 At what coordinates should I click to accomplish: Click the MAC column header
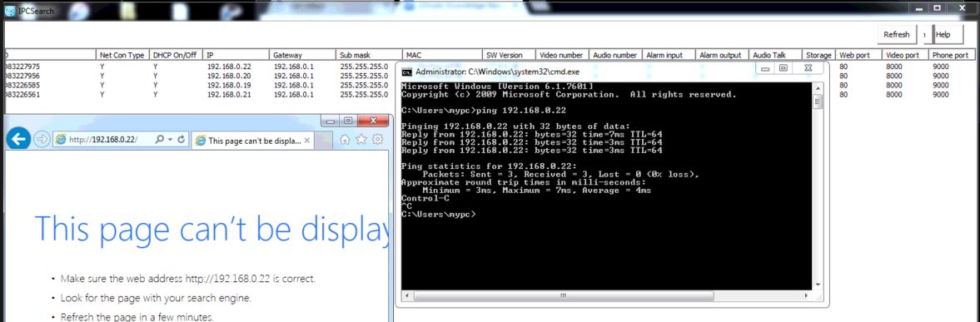[442, 55]
